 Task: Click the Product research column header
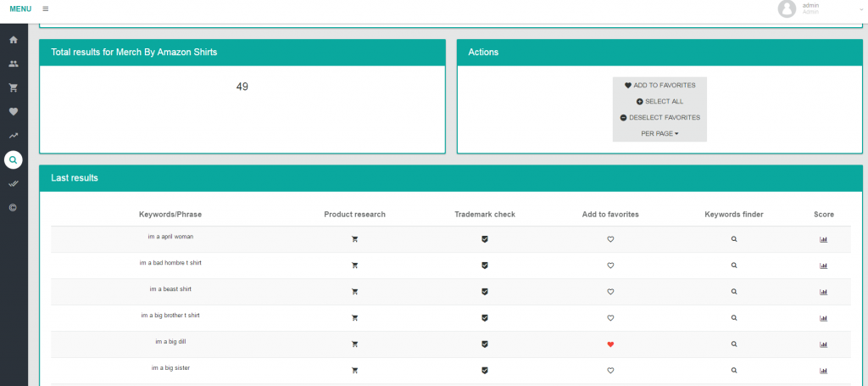tap(355, 215)
